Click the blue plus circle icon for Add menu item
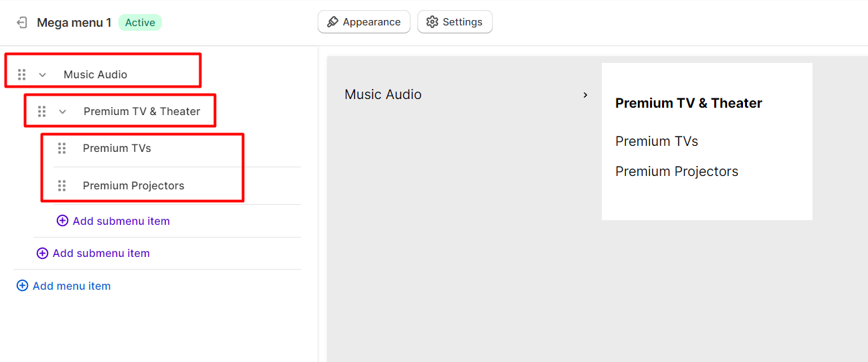 click(22, 286)
